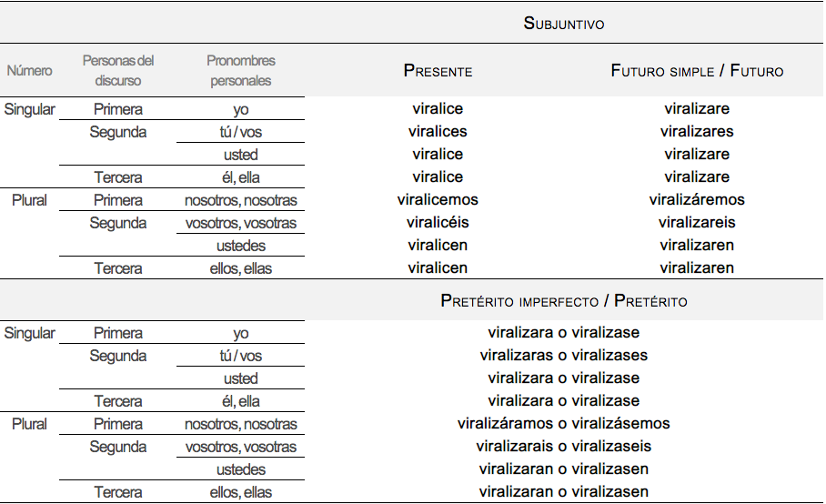Select viralizaras o viralizases

[564, 356]
